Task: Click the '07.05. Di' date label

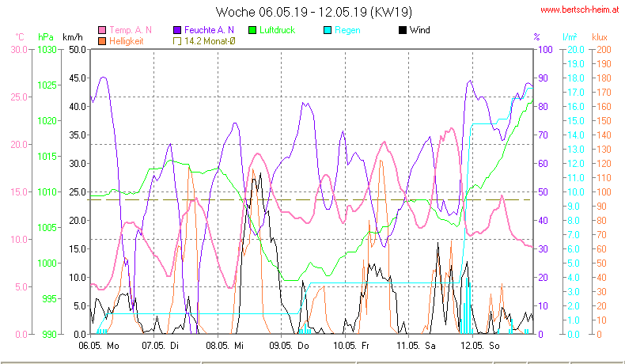Action: tap(161, 346)
